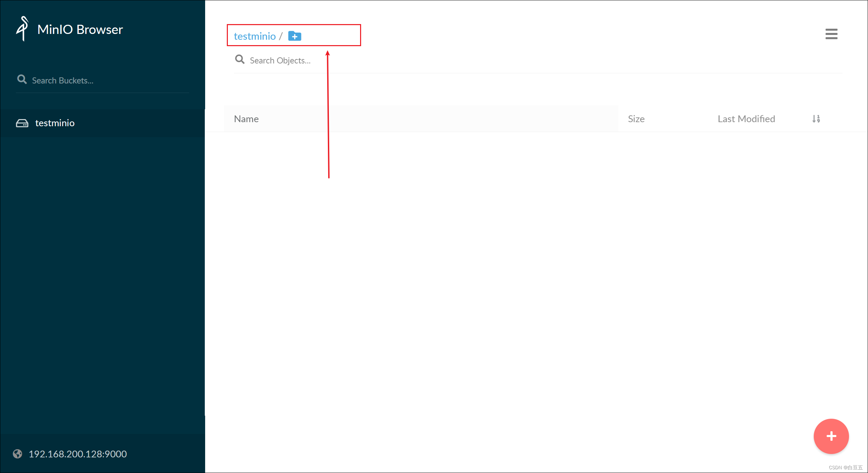Click the red plus upload button
Image resolution: width=868 pixels, height=473 pixels.
[x=831, y=436]
